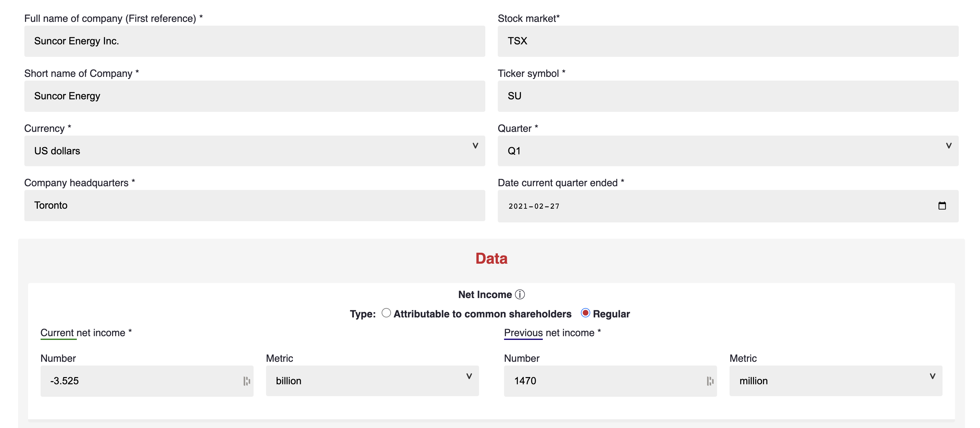This screenshot has height=428, width=980.
Task: Select Attributable to common shareholders radio
Action: 386,313
